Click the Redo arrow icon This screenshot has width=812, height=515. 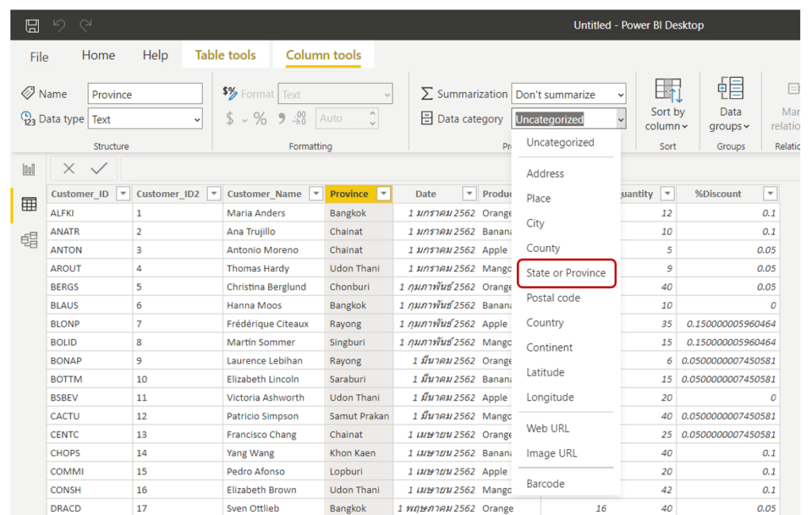[85, 25]
